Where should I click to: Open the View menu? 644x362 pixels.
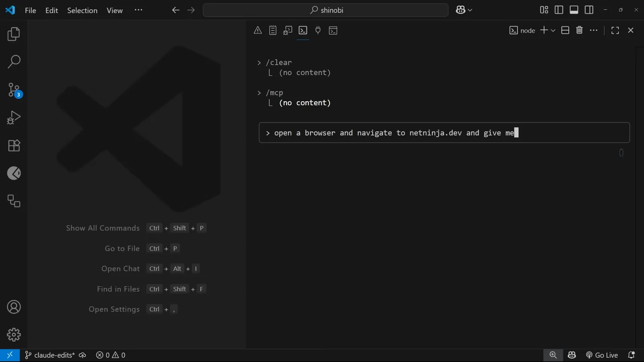[x=115, y=10]
